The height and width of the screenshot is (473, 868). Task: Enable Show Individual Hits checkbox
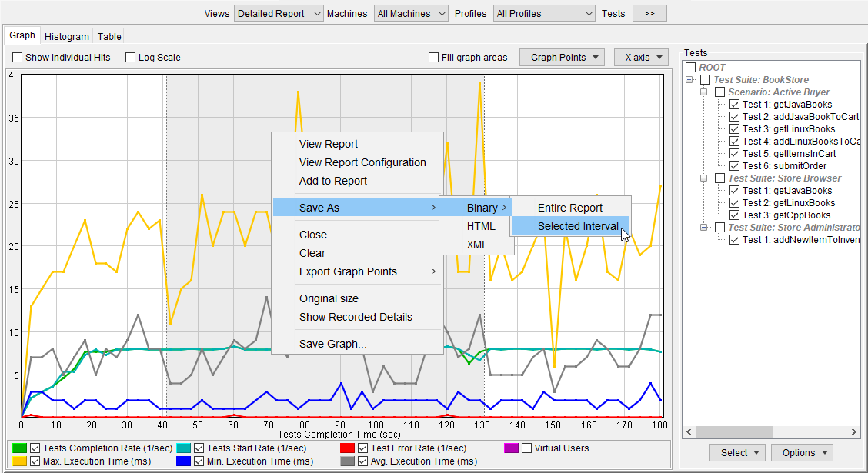18,58
